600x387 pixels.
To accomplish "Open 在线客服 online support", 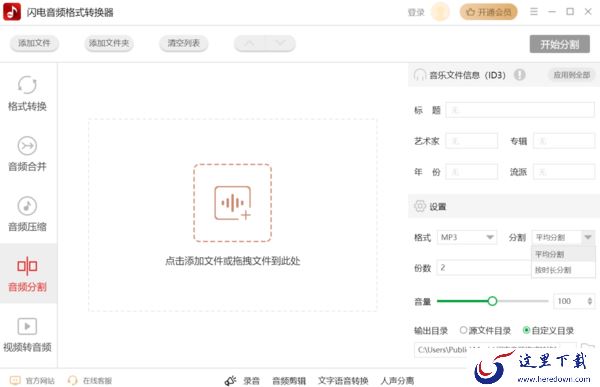I will click(90, 380).
